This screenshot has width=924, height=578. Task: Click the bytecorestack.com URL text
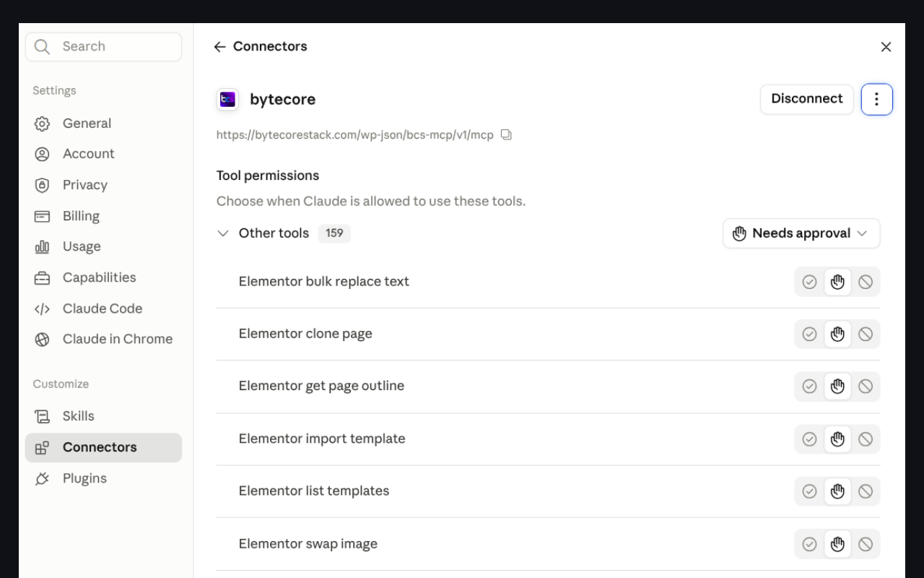[355, 135]
